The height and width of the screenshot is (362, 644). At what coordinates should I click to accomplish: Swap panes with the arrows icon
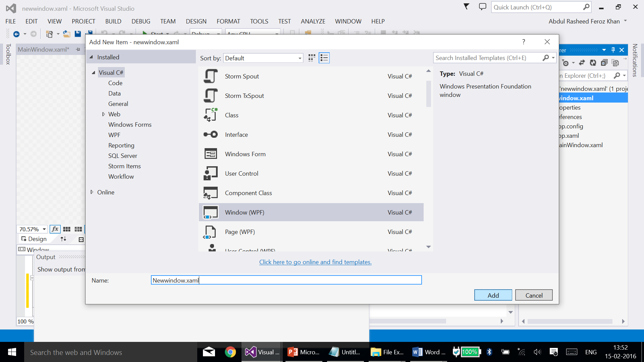pyautogui.click(x=63, y=239)
